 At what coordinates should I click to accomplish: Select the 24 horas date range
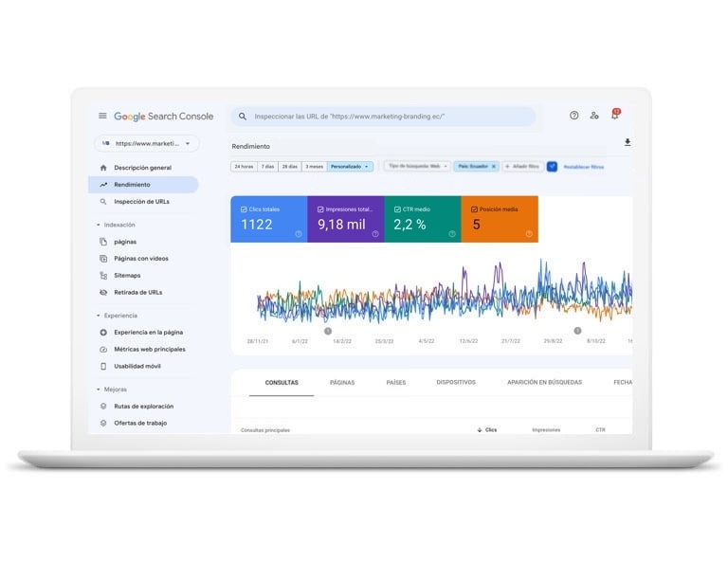[x=244, y=166]
